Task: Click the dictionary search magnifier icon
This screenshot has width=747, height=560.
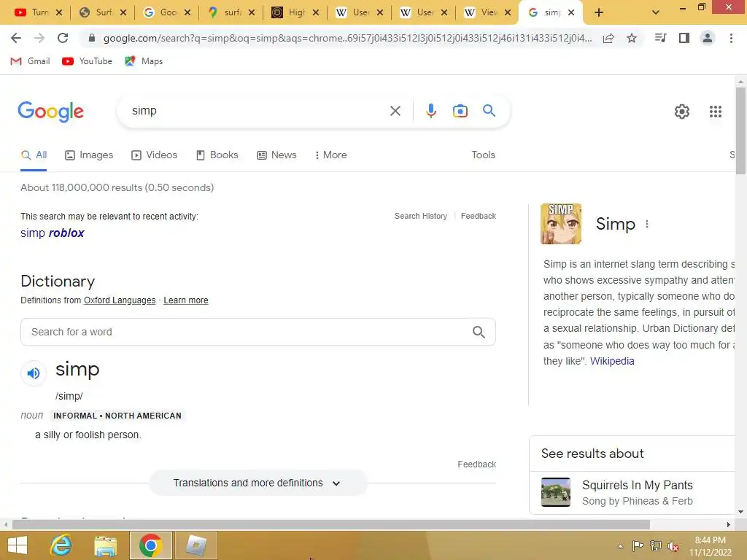Action: click(x=479, y=332)
